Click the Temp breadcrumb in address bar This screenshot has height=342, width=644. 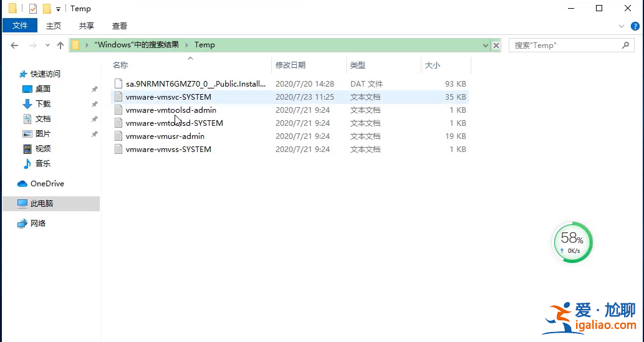(204, 45)
